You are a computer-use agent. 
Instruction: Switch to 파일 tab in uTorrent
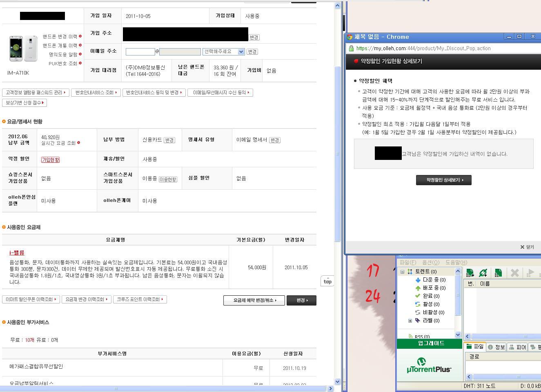coord(475,347)
